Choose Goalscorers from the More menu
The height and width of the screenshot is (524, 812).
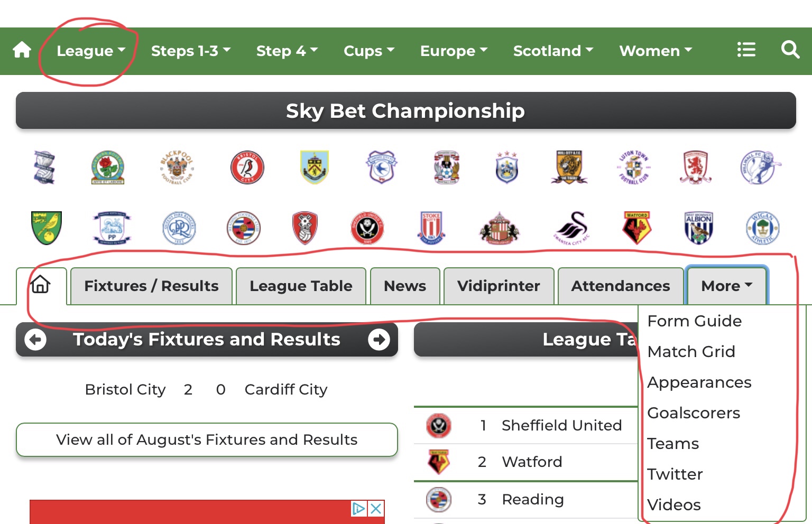694,413
